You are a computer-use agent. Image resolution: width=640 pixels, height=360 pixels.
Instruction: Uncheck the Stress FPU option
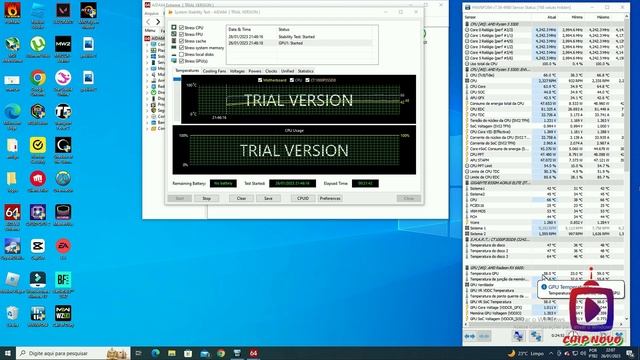tap(182, 34)
